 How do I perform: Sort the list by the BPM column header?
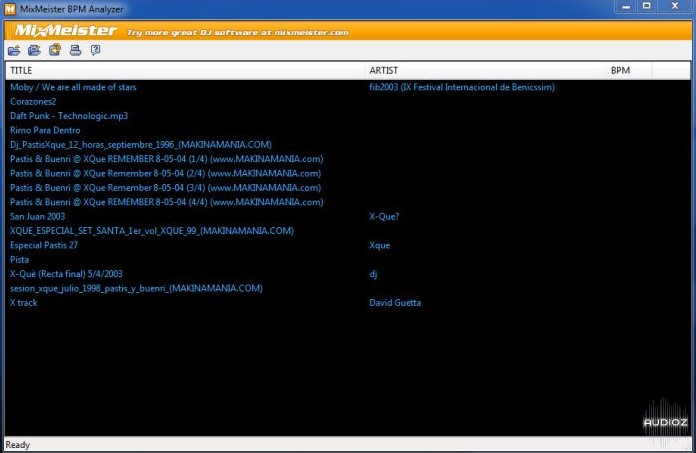[x=629, y=71]
